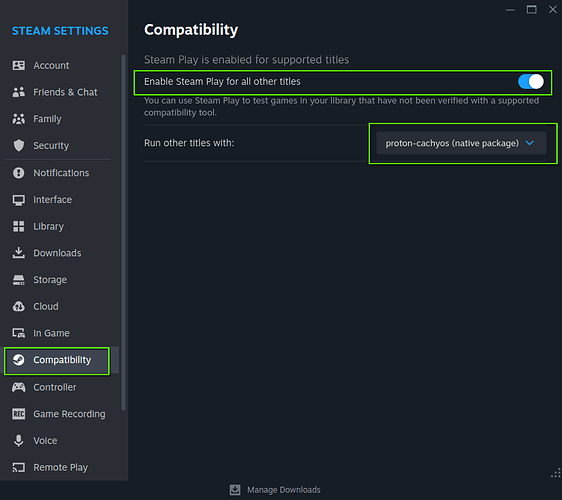Click the Game Recording REC icon
Image resolution: width=562 pixels, height=500 pixels.
coord(19,414)
